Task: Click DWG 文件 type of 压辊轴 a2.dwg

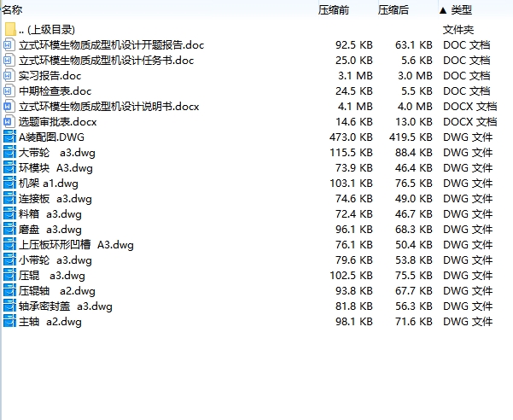Action: tap(468, 291)
